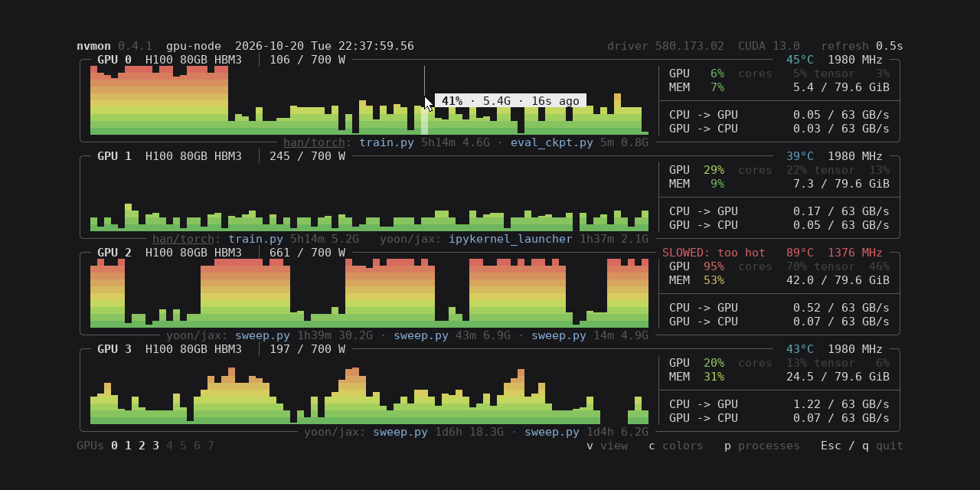Click the 'c colors' shortcut
Image resolution: width=980 pixels, height=490 pixels.
(676, 446)
